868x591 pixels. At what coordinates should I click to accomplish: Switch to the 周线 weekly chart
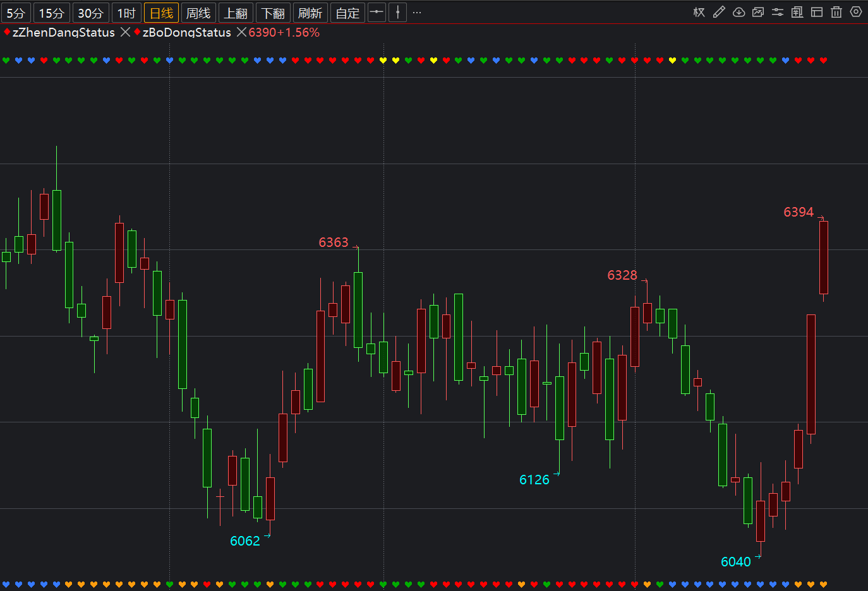point(198,13)
